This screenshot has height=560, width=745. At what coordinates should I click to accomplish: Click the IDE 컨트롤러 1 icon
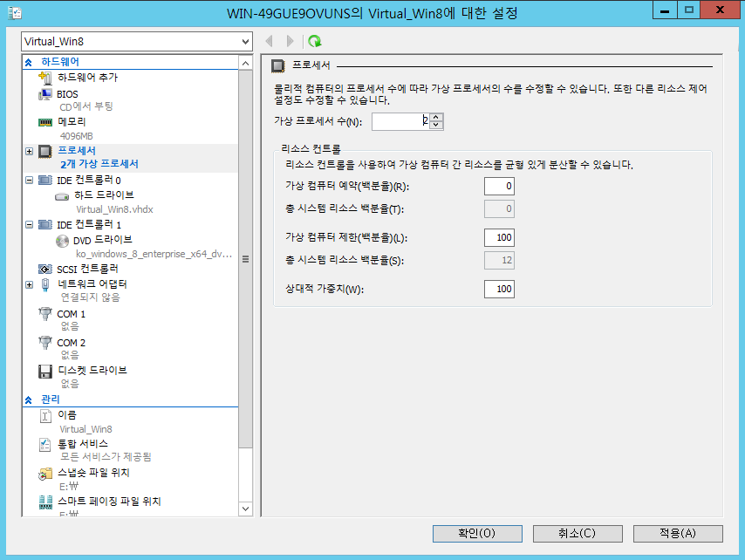[x=45, y=224]
